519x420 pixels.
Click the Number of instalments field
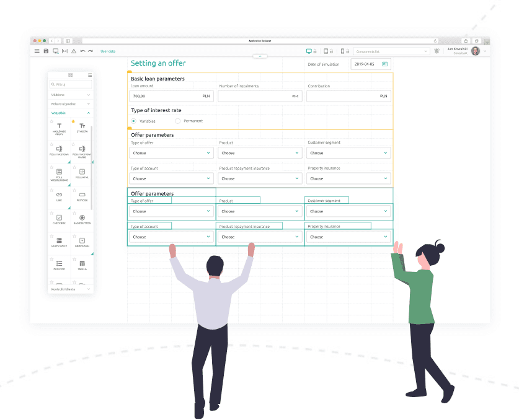[x=260, y=96]
